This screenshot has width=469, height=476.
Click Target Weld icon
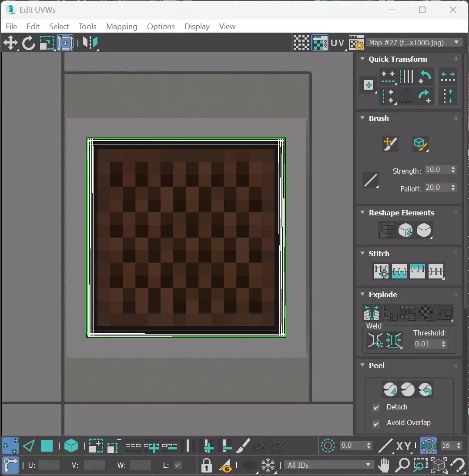coord(375,340)
